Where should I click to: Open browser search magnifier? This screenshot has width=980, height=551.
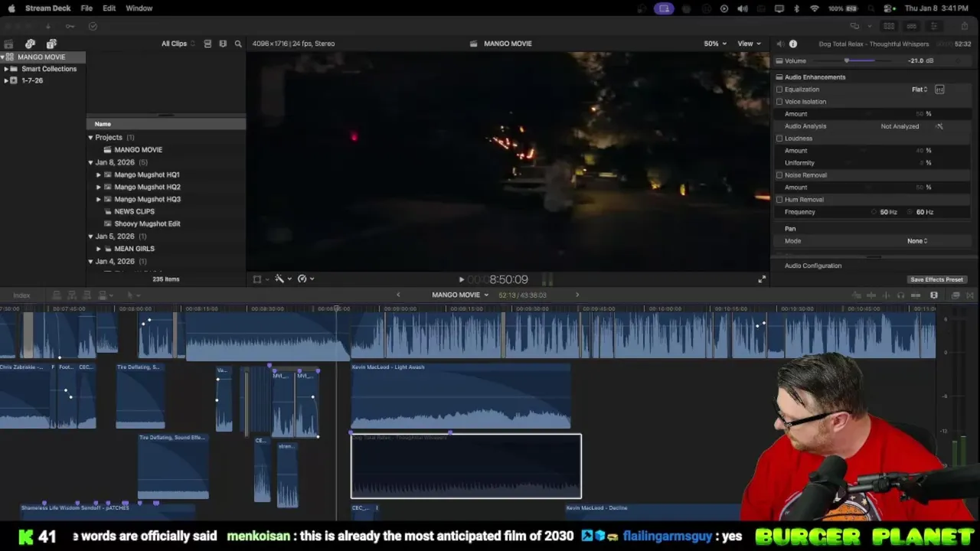pyautogui.click(x=238, y=44)
